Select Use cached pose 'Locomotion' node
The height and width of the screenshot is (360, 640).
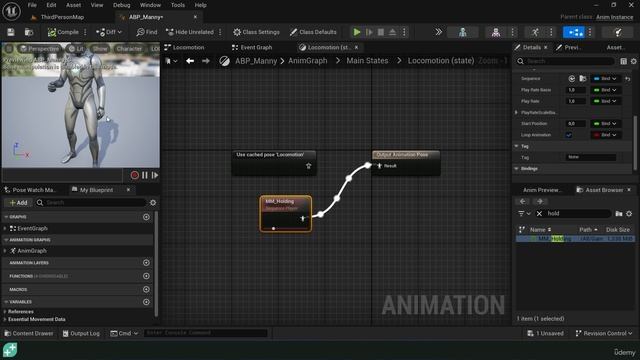[273, 163]
